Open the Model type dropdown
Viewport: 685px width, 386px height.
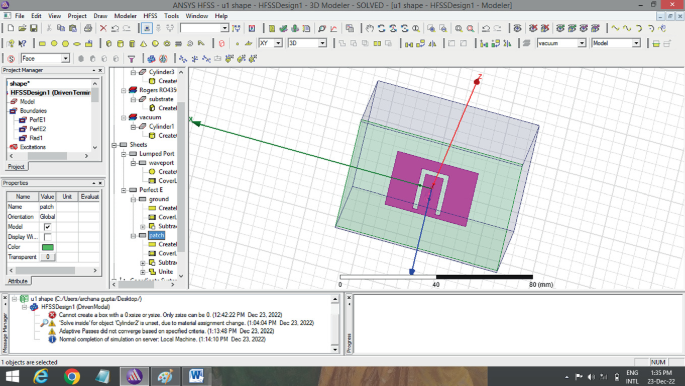coord(636,43)
